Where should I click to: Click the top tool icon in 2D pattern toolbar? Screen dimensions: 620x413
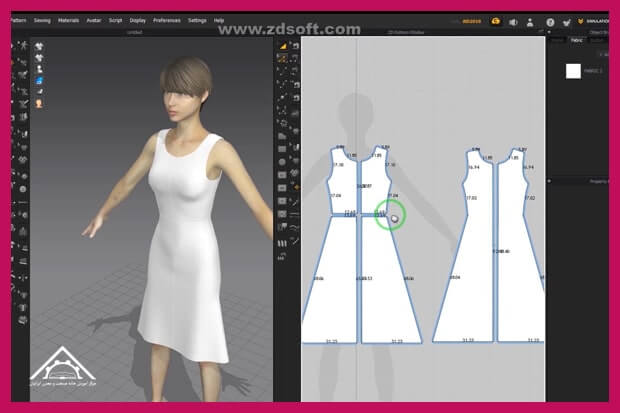coord(283,47)
